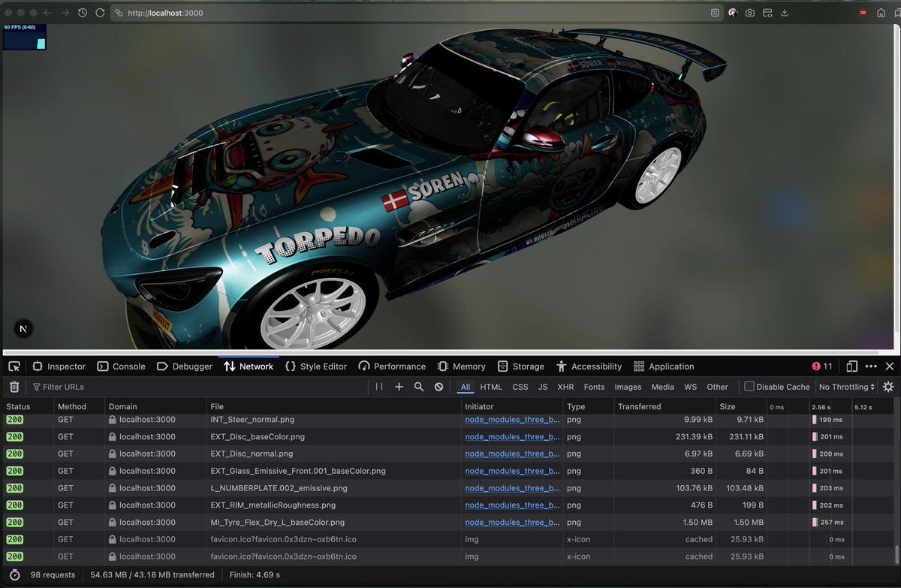Click the plus icon in the network toolbar
The height and width of the screenshot is (588, 901).
(x=399, y=387)
